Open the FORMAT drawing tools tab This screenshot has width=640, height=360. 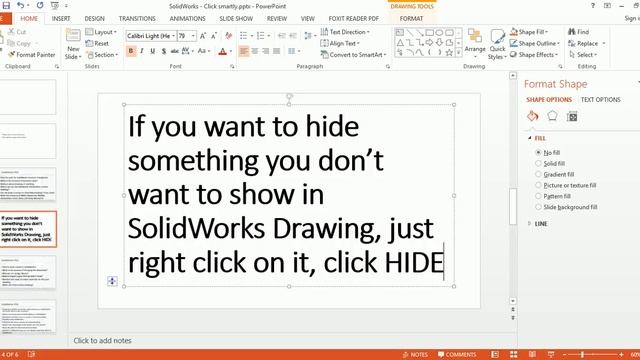pyautogui.click(x=411, y=19)
